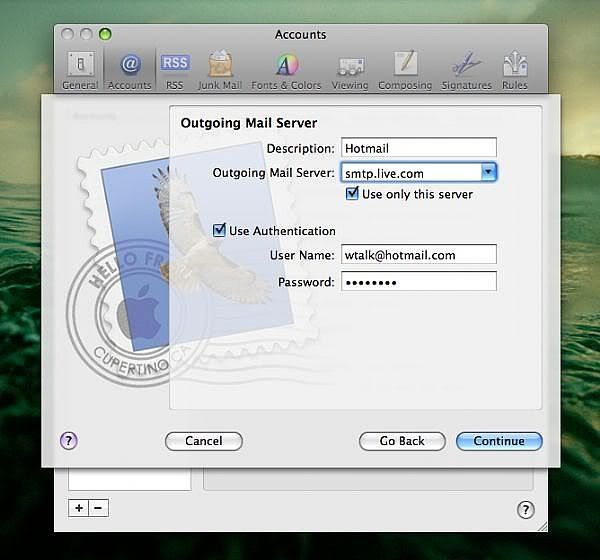Open Fonts & Colors preferences
600x560 pixels.
(x=286, y=71)
